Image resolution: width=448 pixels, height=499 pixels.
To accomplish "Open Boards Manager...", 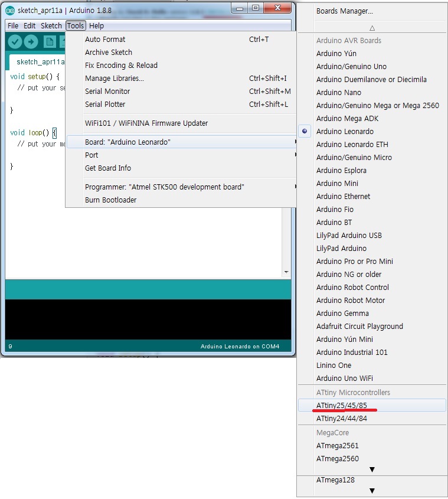I will point(372,11).
